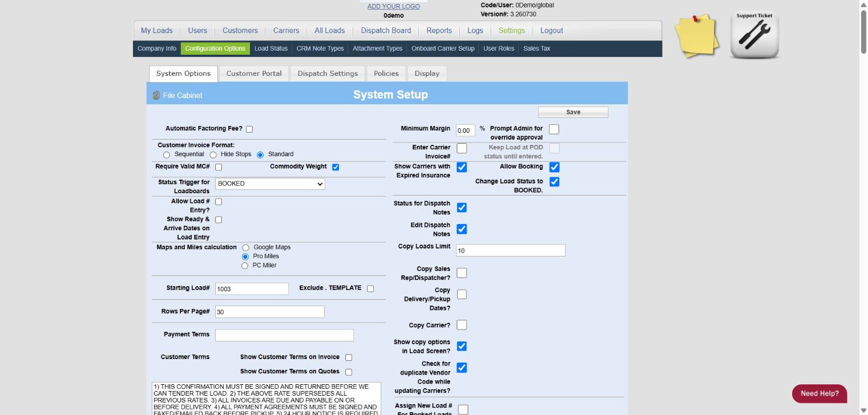Open My Loads menu

pos(157,31)
